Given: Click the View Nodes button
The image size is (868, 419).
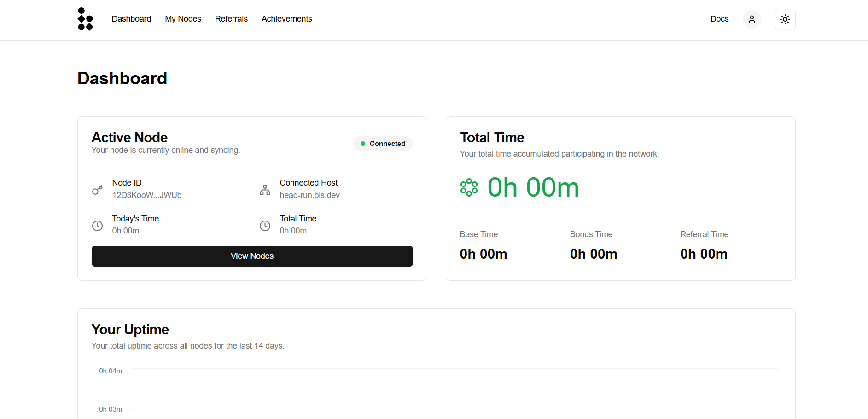Looking at the screenshot, I should 252,256.
